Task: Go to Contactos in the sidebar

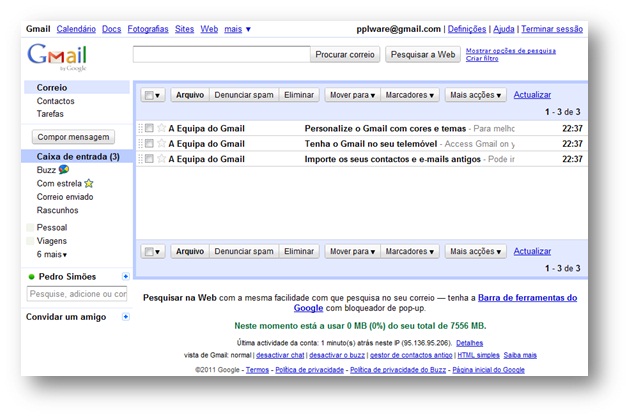Action: (55, 101)
